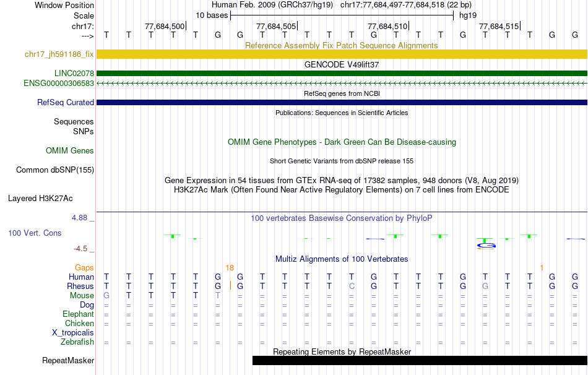This screenshot has height=375, width=588.
Task: Click Multiz Alignments of 100 Vertebrates title
Action: pyautogui.click(x=342, y=259)
